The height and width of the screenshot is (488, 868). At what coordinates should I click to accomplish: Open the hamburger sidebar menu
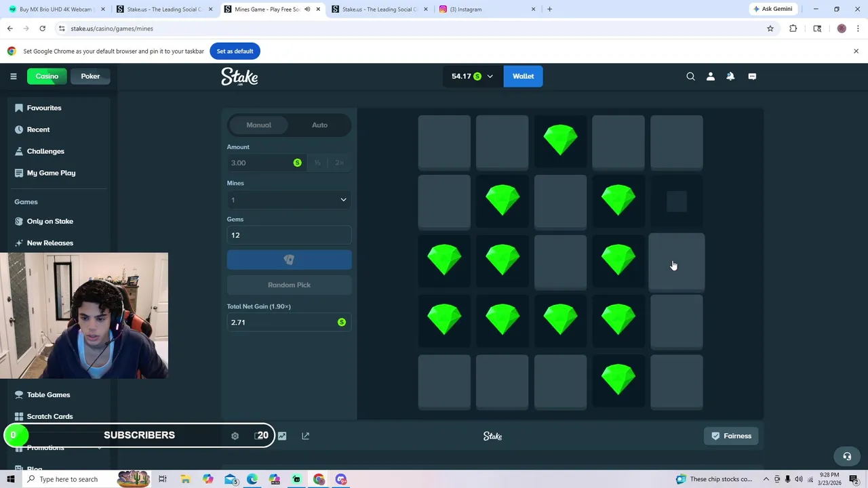pos(13,76)
